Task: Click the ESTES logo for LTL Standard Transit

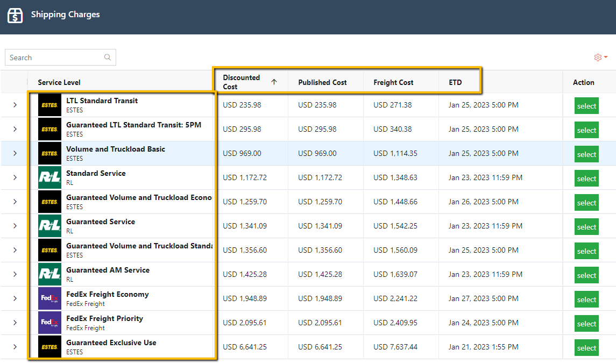Action: coord(49,105)
